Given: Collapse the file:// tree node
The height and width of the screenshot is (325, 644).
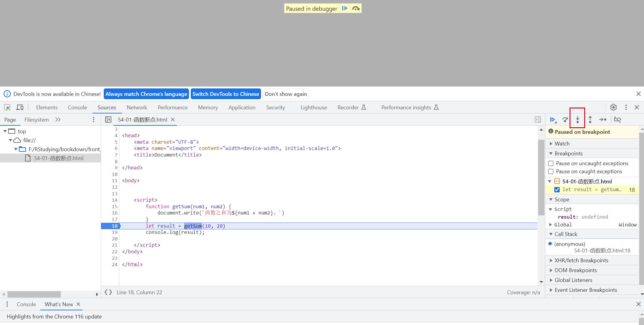Looking at the screenshot, I should [x=10, y=140].
